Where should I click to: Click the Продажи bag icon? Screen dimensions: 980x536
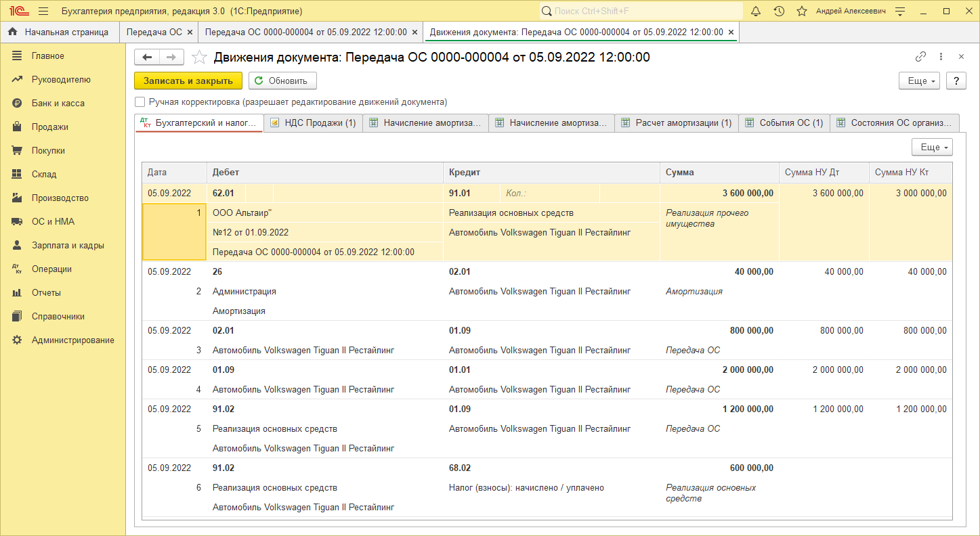pyautogui.click(x=18, y=127)
